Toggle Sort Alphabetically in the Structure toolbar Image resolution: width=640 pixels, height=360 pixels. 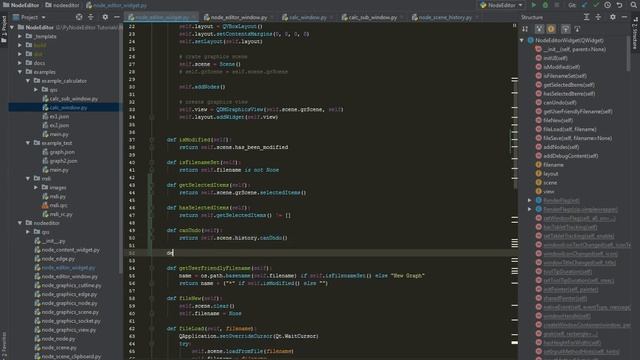click(x=525, y=29)
